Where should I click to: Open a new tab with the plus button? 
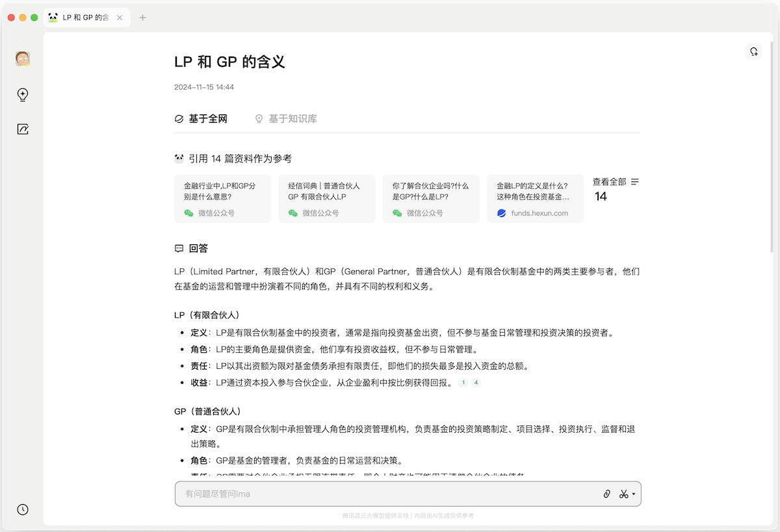[143, 18]
